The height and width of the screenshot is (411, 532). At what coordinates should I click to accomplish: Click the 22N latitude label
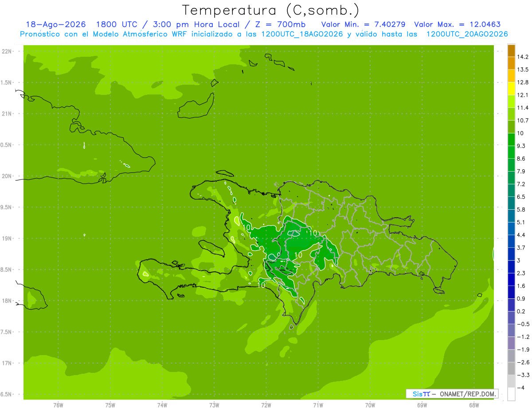tap(8, 51)
